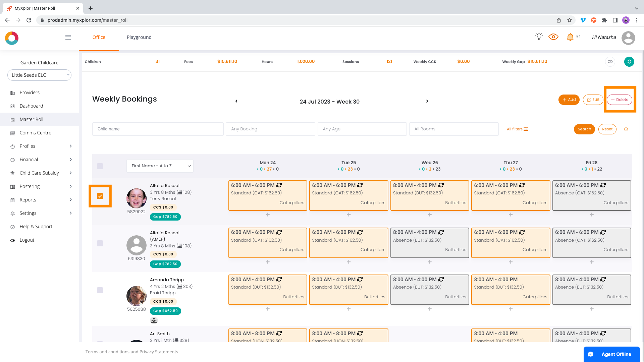The height and width of the screenshot is (362, 644).
Task: Open Comms Centre in sidebar
Action: (35, 133)
